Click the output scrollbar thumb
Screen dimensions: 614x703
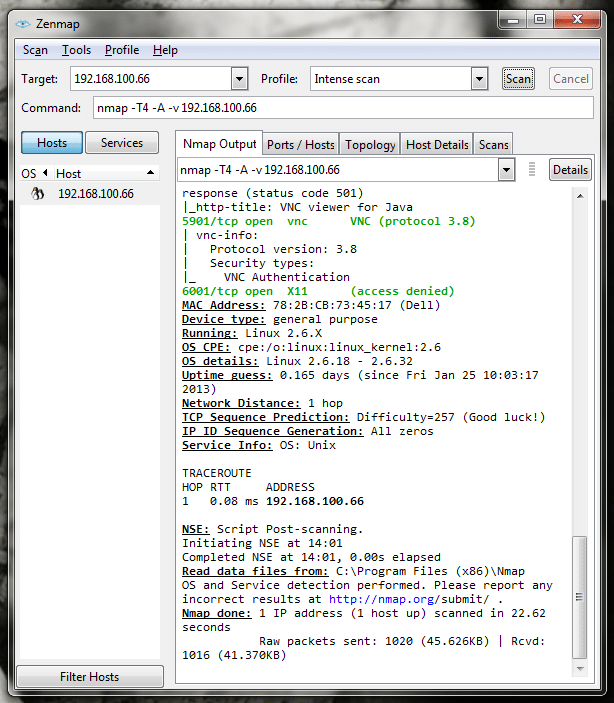click(580, 597)
